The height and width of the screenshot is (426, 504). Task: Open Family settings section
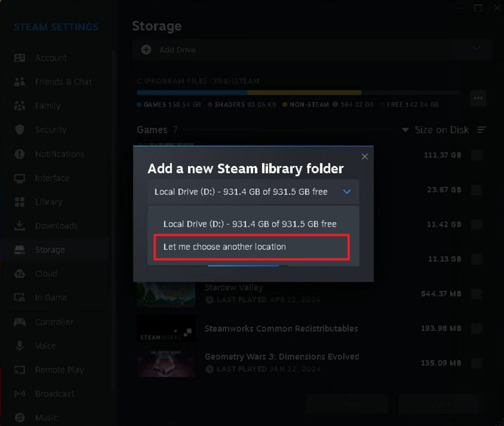(x=47, y=106)
